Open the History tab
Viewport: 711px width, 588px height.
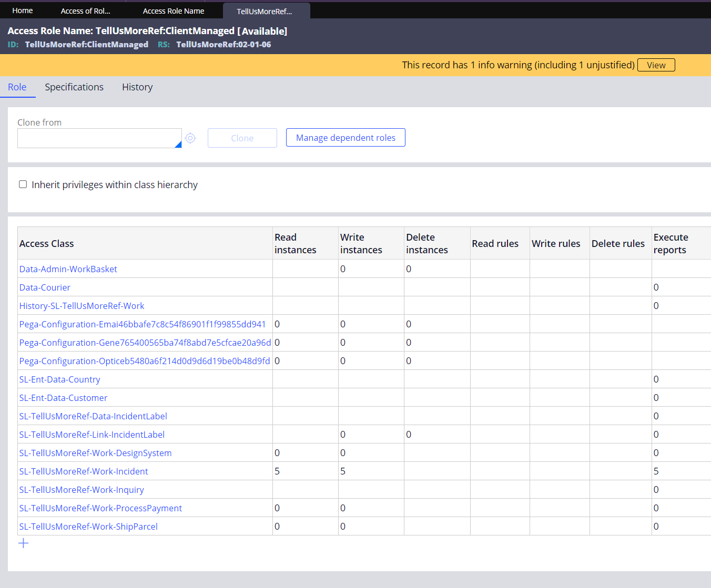(x=137, y=87)
